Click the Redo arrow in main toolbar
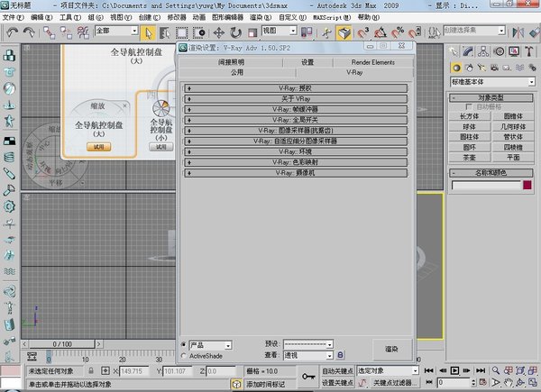The height and width of the screenshot is (392, 541). [29, 32]
